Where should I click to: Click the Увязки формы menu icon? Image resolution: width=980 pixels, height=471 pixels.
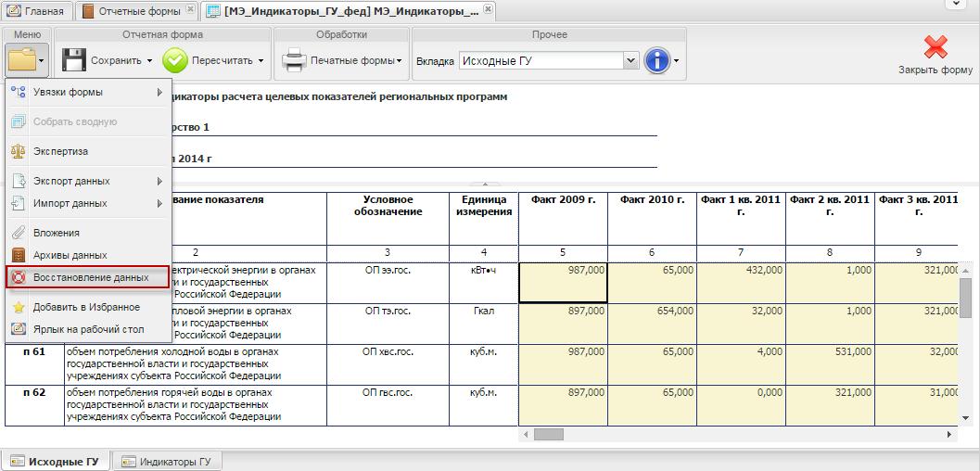point(19,93)
